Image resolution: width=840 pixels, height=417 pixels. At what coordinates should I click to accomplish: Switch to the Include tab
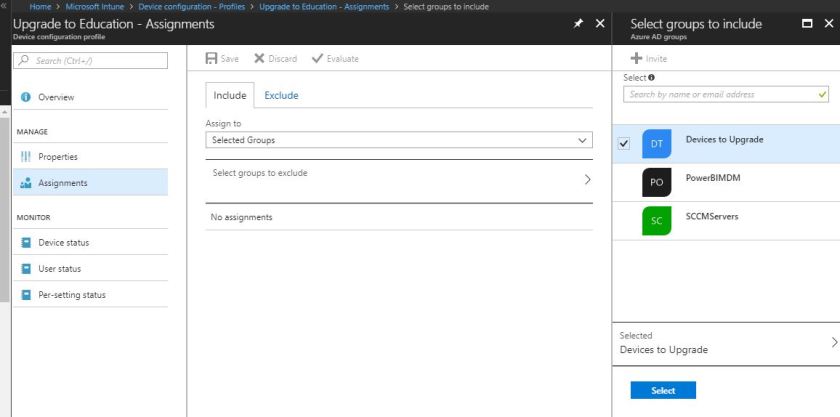pos(230,96)
